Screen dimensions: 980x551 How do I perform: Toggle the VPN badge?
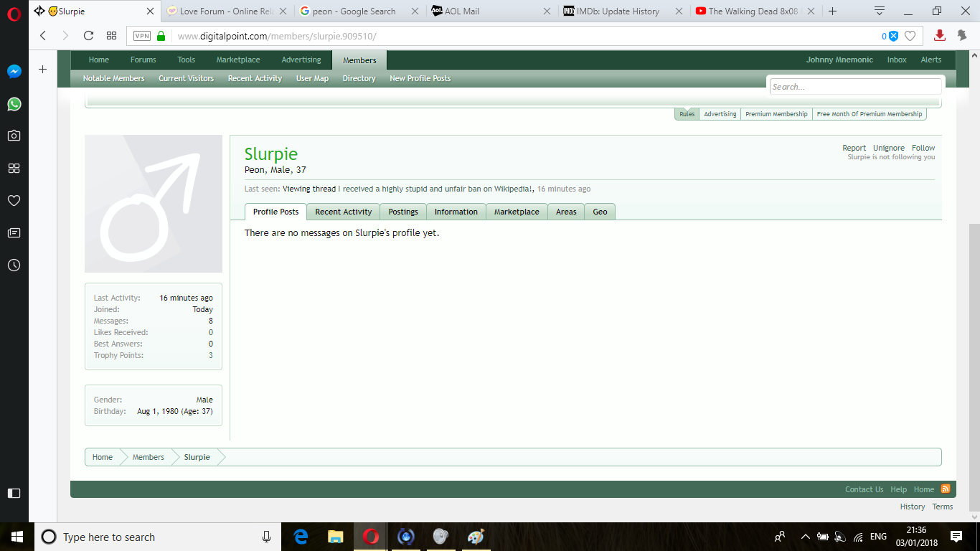(142, 36)
